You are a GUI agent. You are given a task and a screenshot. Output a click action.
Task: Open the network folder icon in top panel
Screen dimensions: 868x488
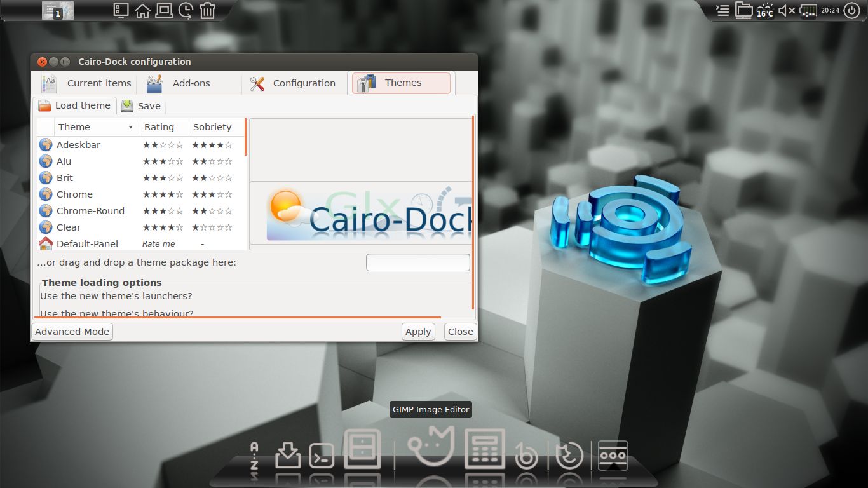743,10
